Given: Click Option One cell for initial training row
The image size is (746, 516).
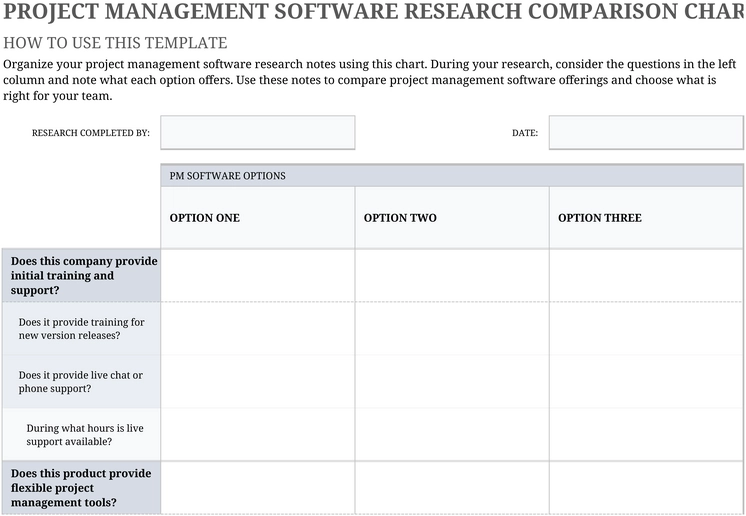Looking at the screenshot, I should point(257,275).
